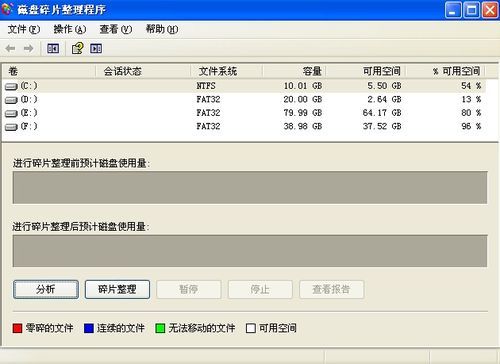The image size is (500, 364).
Task: Click FAT32 in the E: row
Action: point(208,113)
